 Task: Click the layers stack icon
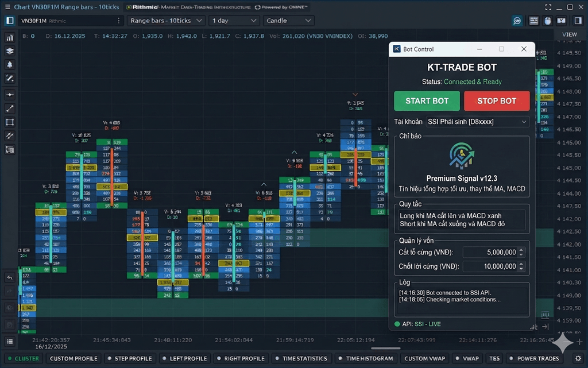point(10,51)
